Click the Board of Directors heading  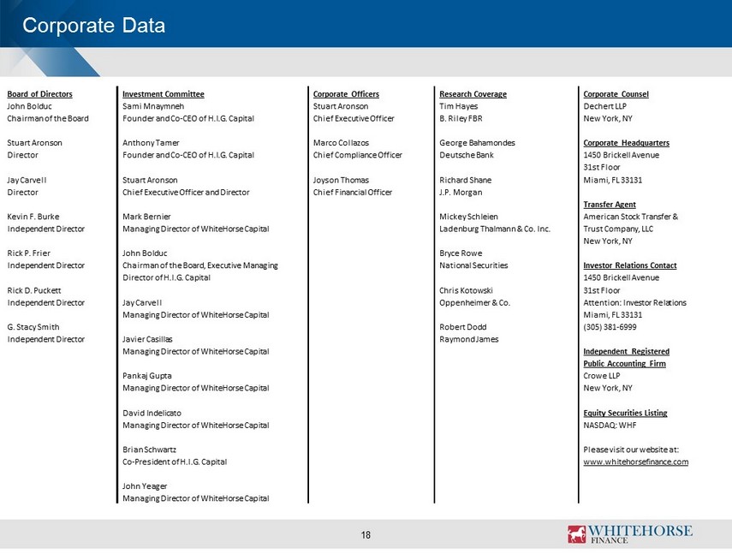pyautogui.click(x=39, y=94)
